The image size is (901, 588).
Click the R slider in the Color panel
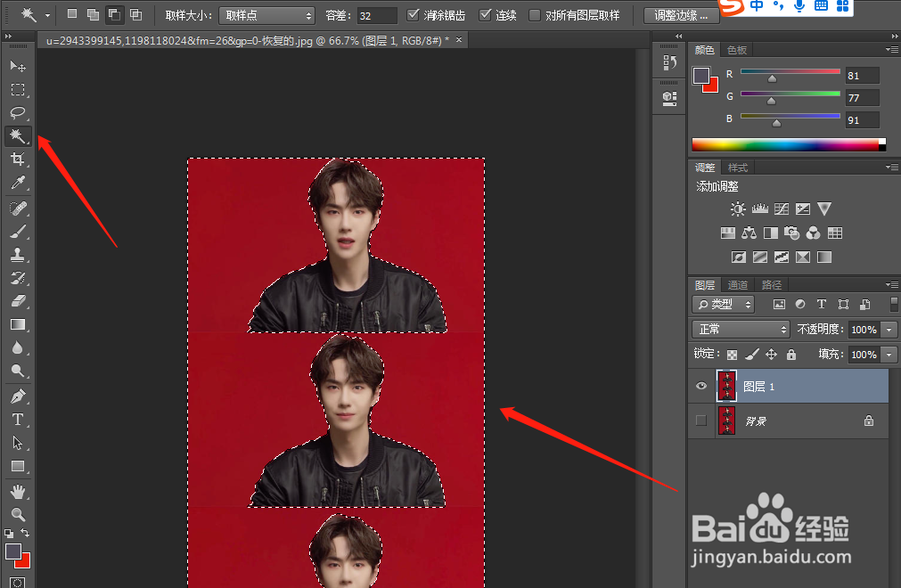tap(790, 74)
